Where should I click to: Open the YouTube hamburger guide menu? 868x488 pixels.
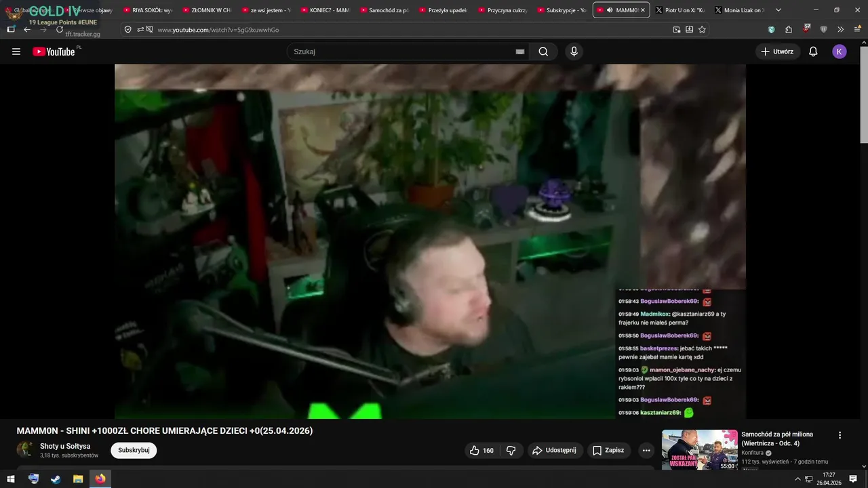click(x=16, y=52)
